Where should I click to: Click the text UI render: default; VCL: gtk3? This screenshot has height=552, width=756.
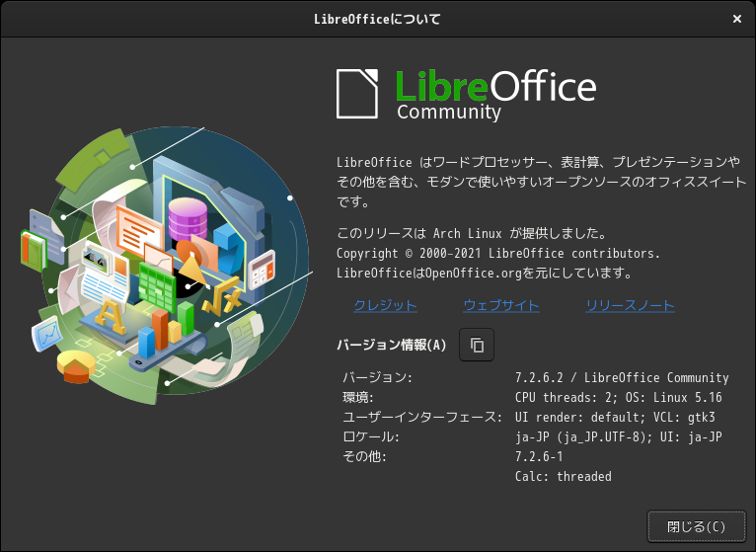click(615, 417)
